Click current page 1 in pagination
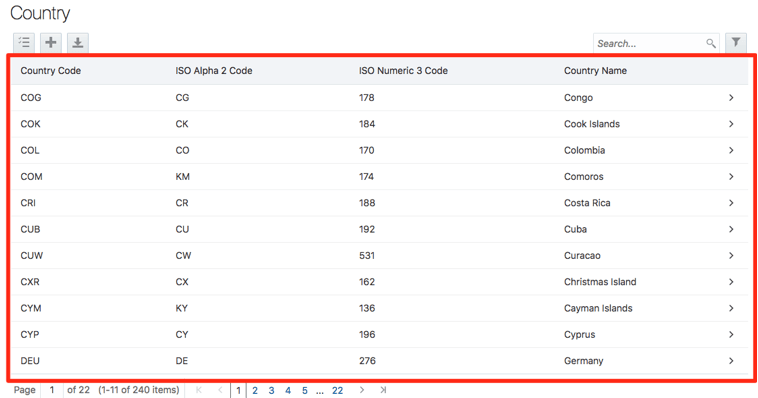 click(238, 390)
